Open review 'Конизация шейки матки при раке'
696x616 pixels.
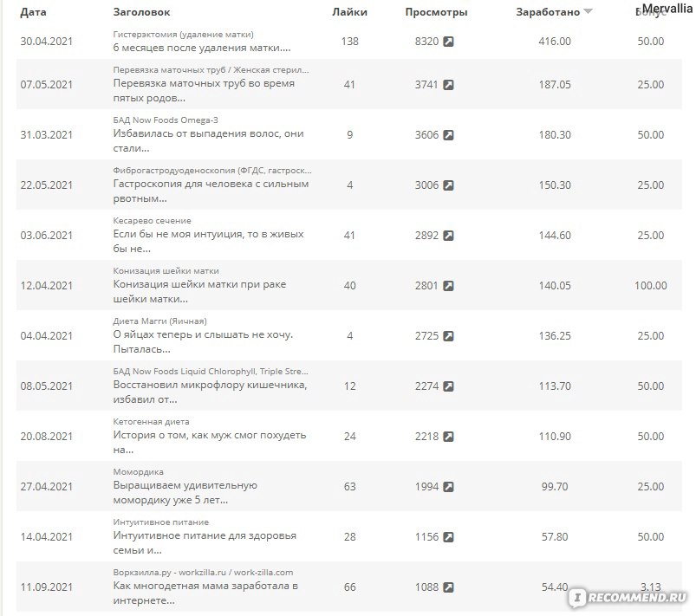click(x=199, y=292)
